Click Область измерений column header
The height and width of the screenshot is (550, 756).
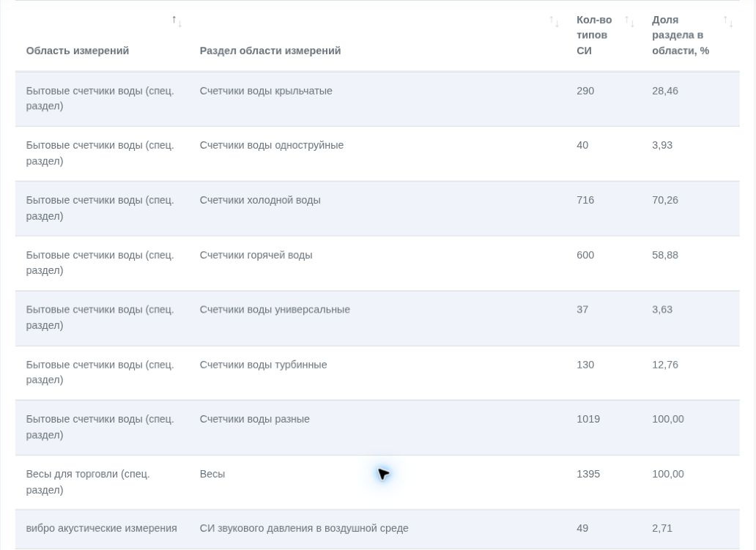click(78, 51)
